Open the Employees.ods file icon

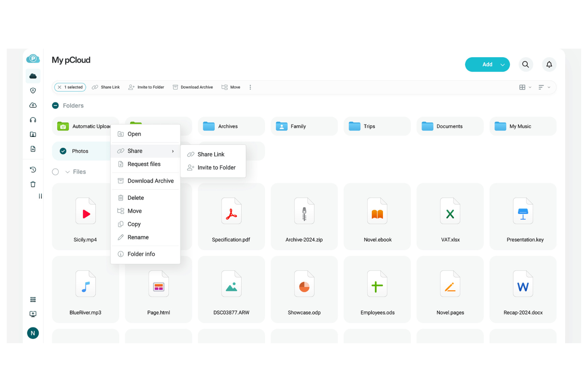tap(377, 284)
